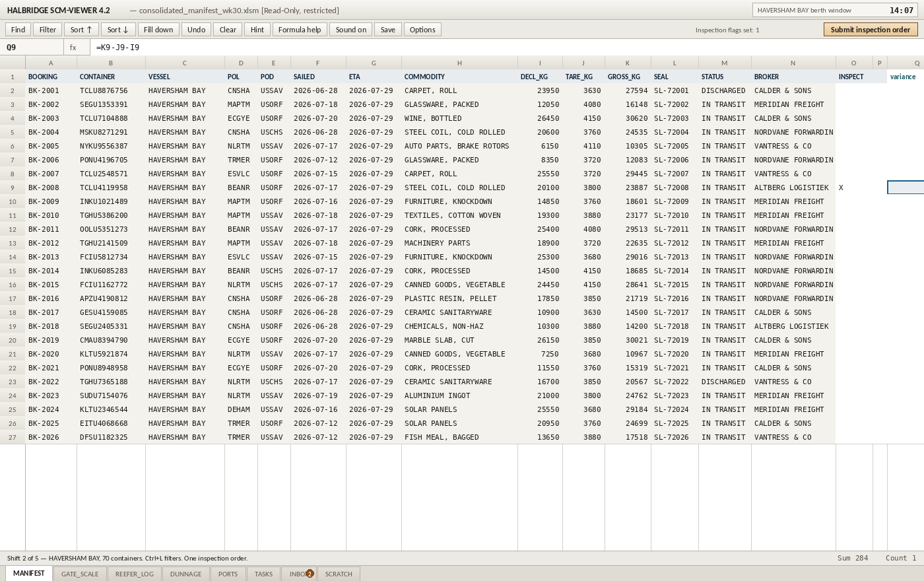Toggle the Sound on button
Viewport: 924px width, 581px height.
(351, 30)
